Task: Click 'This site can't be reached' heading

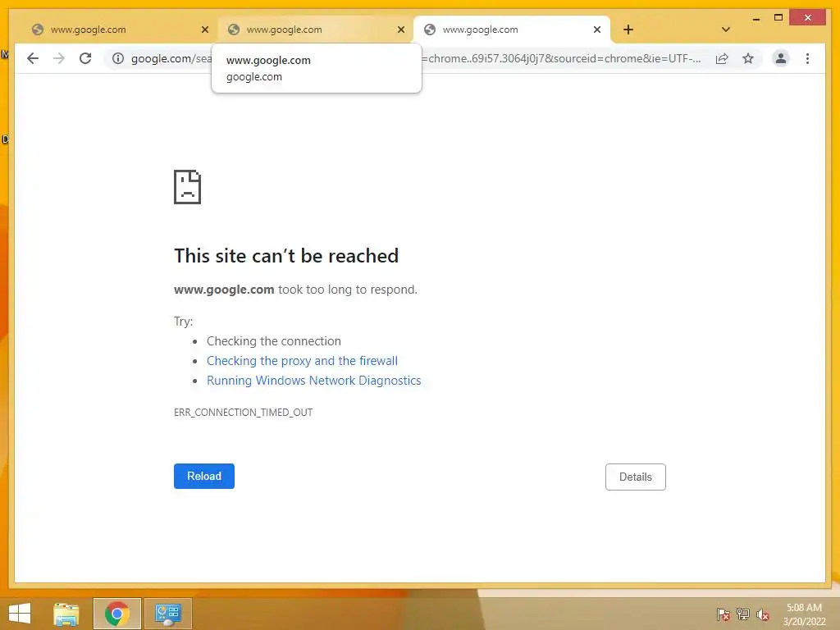Action: click(x=286, y=256)
